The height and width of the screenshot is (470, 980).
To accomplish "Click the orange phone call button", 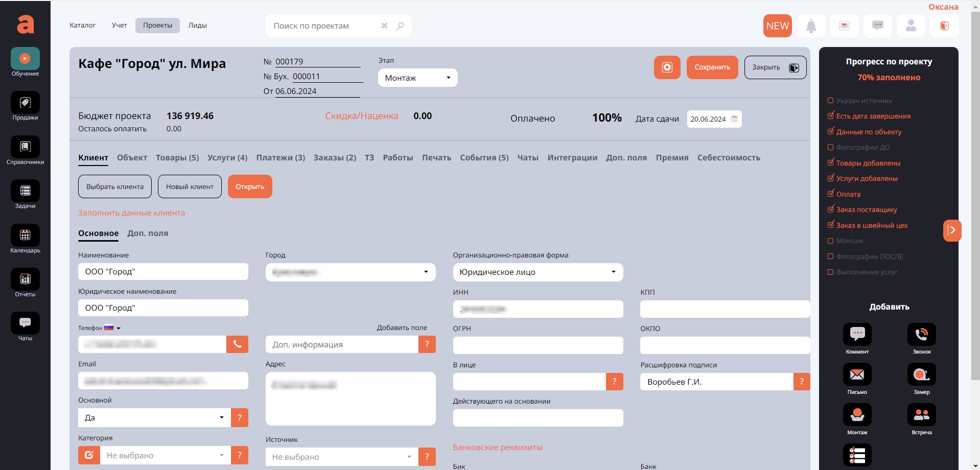I will (x=237, y=344).
